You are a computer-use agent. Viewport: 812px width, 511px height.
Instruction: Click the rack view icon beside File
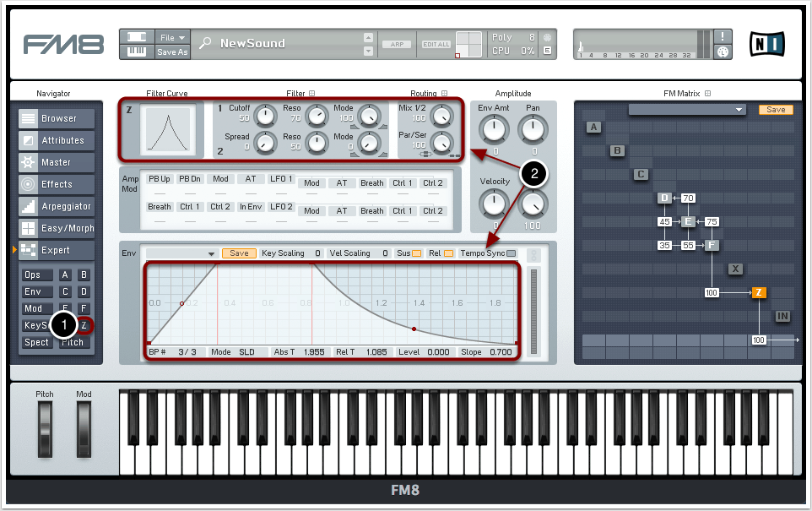tap(137, 37)
